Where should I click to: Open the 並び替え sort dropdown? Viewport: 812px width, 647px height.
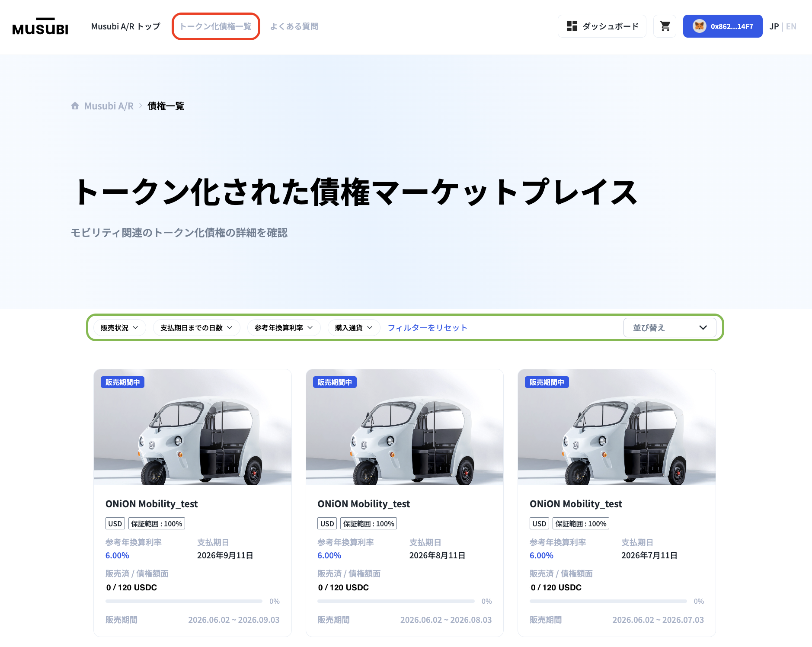[x=670, y=328]
